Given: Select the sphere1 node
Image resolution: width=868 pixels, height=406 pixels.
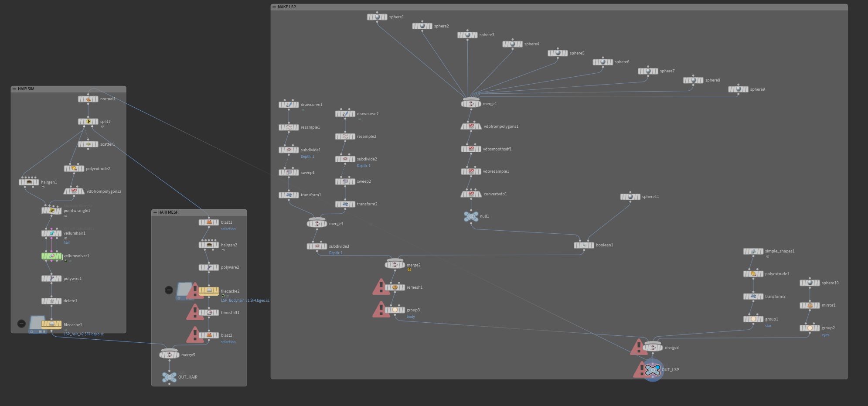Looking at the screenshot, I should point(377,17).
